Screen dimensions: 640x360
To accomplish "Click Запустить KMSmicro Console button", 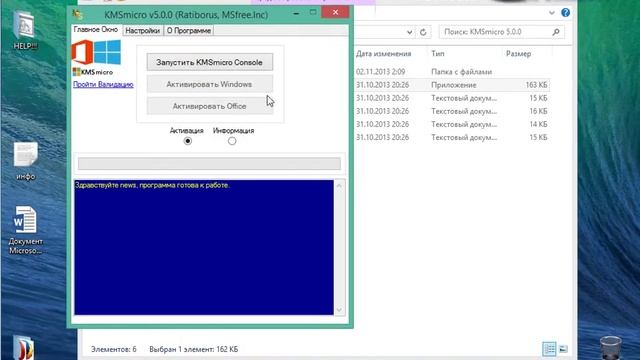I will 210,62.
